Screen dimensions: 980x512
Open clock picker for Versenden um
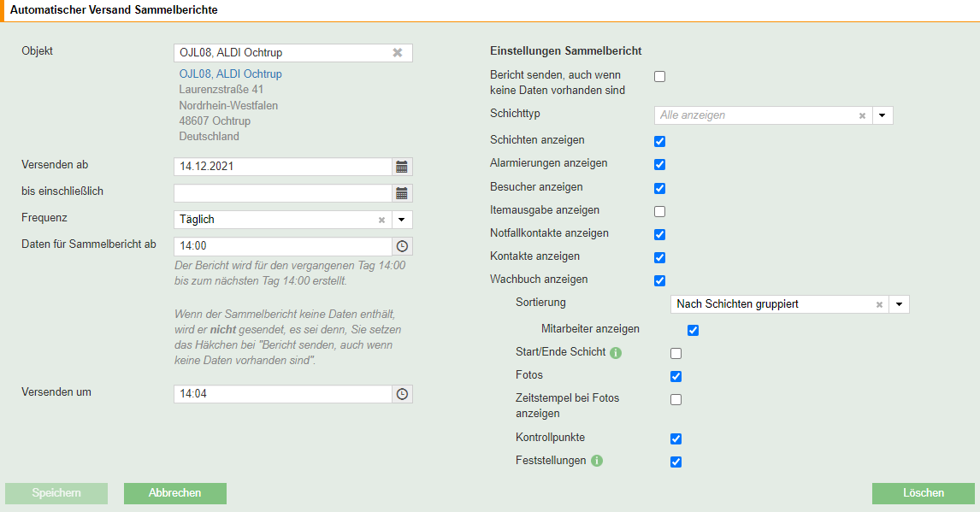(402, 394)
